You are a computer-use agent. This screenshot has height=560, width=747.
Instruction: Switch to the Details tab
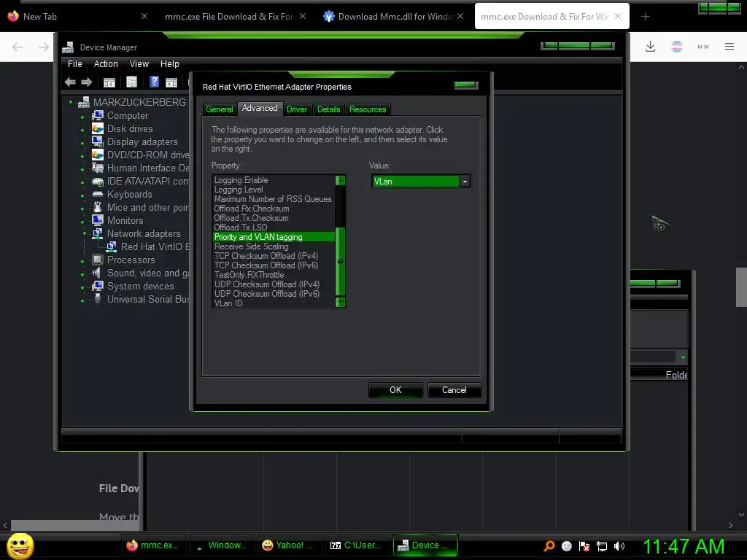(x=329, y=109)
